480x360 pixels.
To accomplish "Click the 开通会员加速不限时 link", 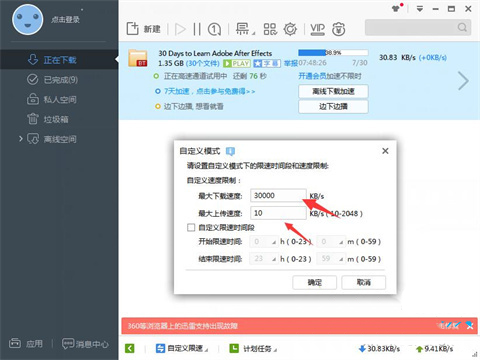I will point(330,76).
